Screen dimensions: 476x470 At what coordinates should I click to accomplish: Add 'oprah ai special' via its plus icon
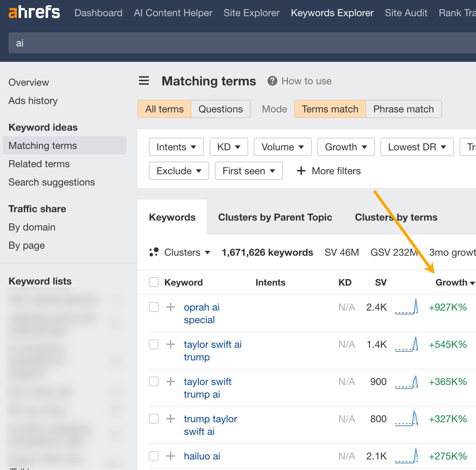pyautogui.click(x=171, y=307)
